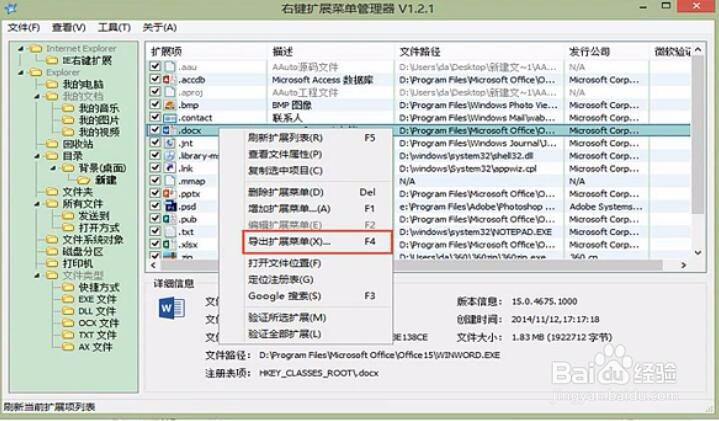Disable the .contact extension checkbox
Image resolution: width=719 pixels, height=421 pixels.
(155, 117)
